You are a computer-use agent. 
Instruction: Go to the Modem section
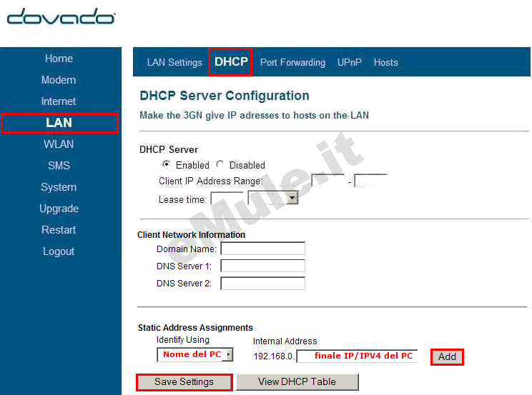click(59, 80)
